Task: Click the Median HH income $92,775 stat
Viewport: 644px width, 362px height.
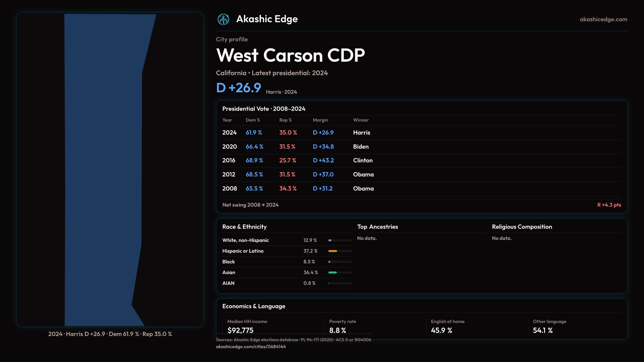Action: tap(240, 330)
